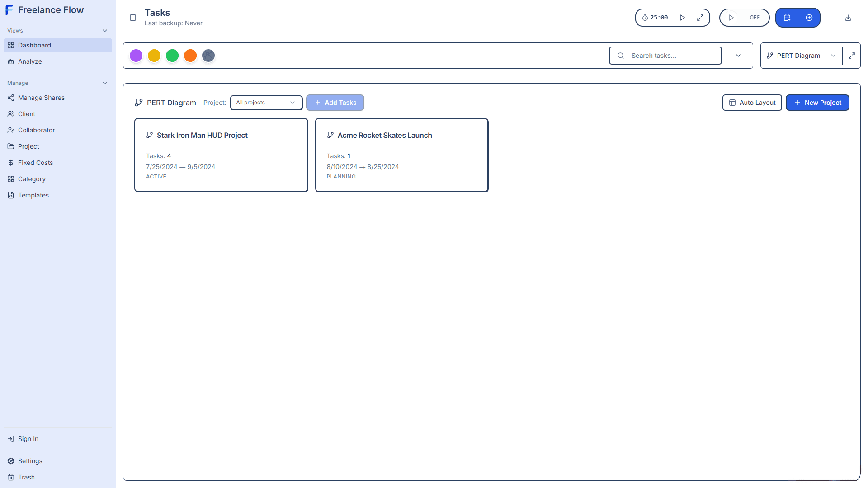Viewport: 868px width, 488px height.
Task: Go to Manage Shares
Action: click(x=58, y=98)
